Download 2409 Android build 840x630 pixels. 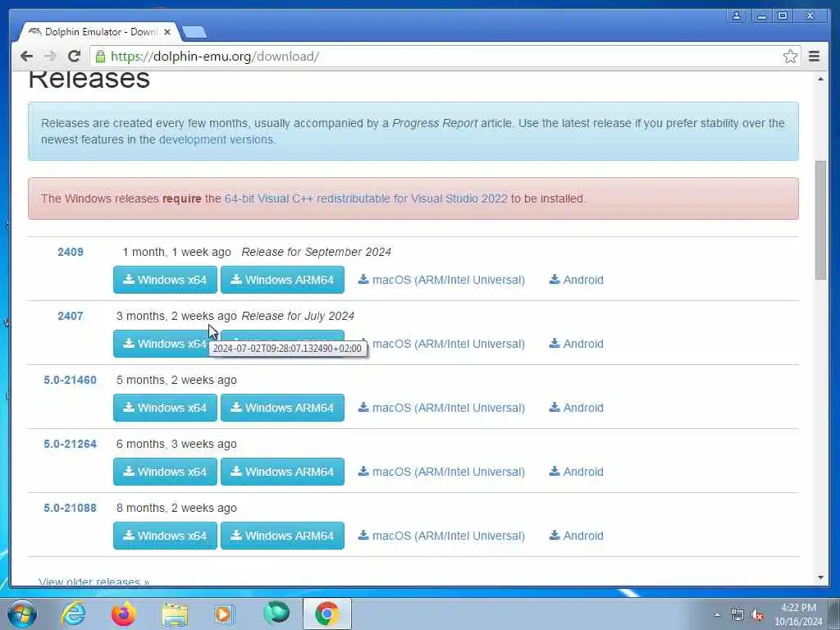(577, 280)
